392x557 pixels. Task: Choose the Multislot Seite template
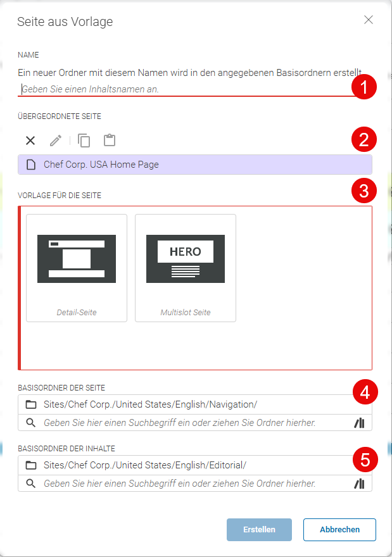tap(185, 268)
